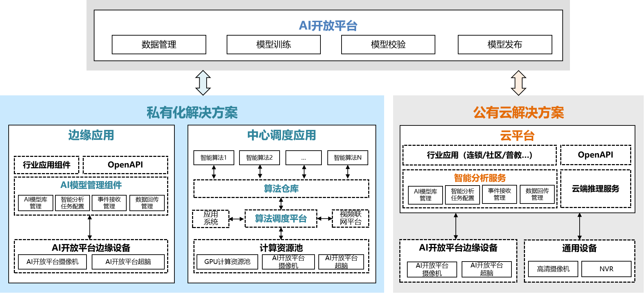Viewport: 644px width, 293px height.
Task: Click the 高清摄像机 box
Action: coord(553,269)
